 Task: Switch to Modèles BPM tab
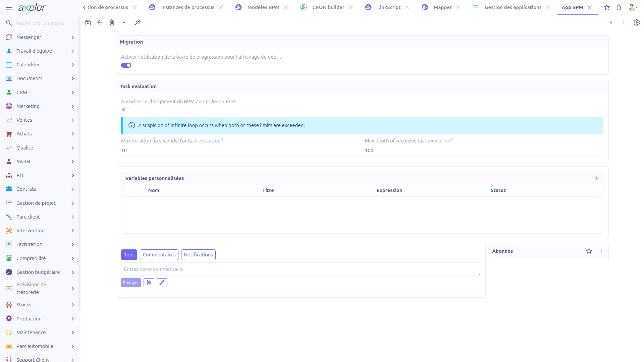(263, 7)
